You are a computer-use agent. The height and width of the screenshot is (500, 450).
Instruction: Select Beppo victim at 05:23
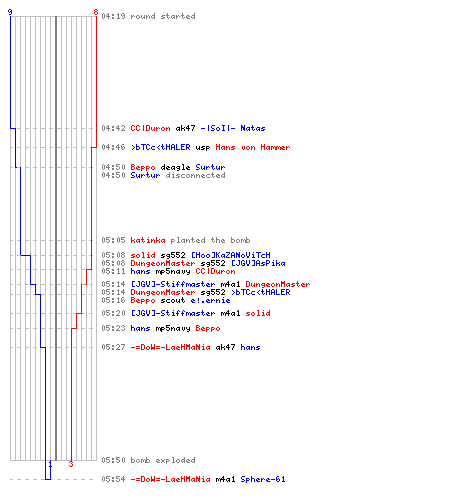(208, 328)
